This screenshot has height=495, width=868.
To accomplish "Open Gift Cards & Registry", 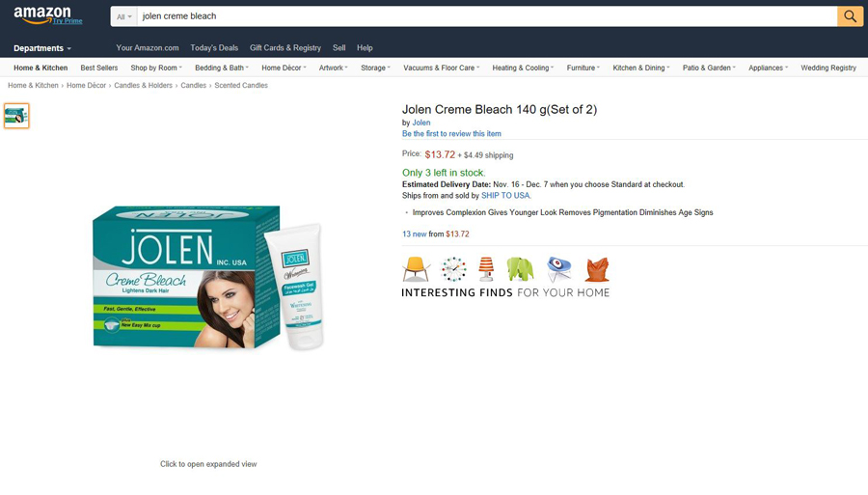I will click(285, 47).
